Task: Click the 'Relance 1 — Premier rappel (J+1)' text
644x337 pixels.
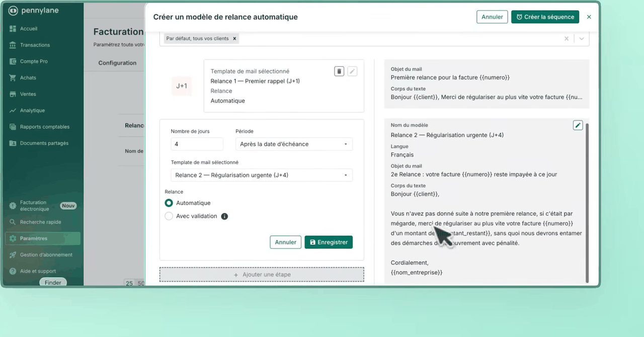Action: (255, 81)
